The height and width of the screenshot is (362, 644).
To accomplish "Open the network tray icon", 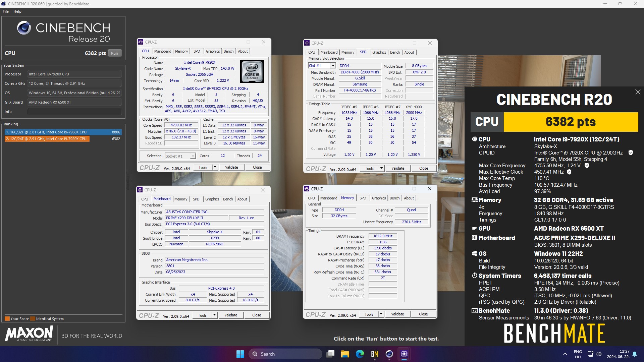I will click(x=591, y=354).
